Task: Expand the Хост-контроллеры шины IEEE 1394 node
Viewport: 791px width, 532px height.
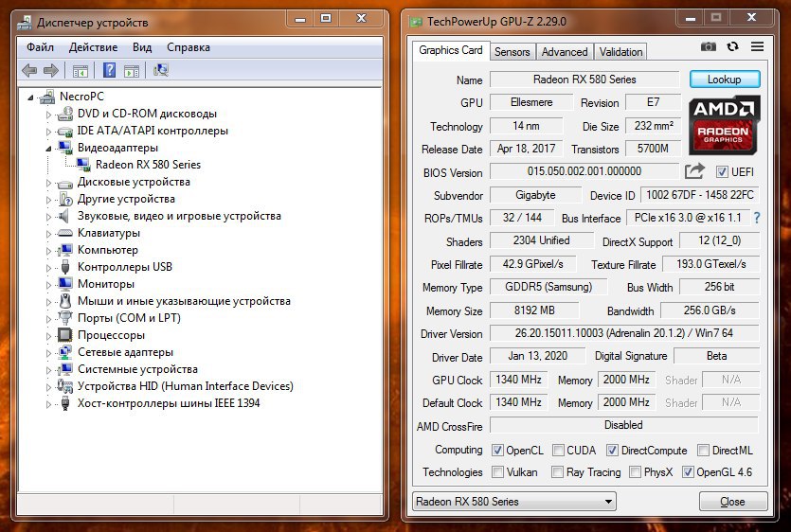Action: pyautogui.click(x=48, y=404)
